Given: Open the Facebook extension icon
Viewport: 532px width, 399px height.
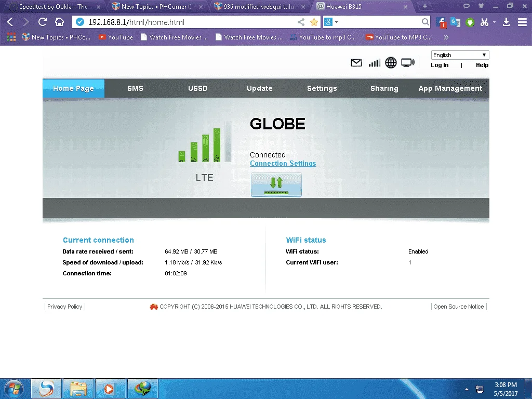Looking at the screenshot, I should pos(441,22).
